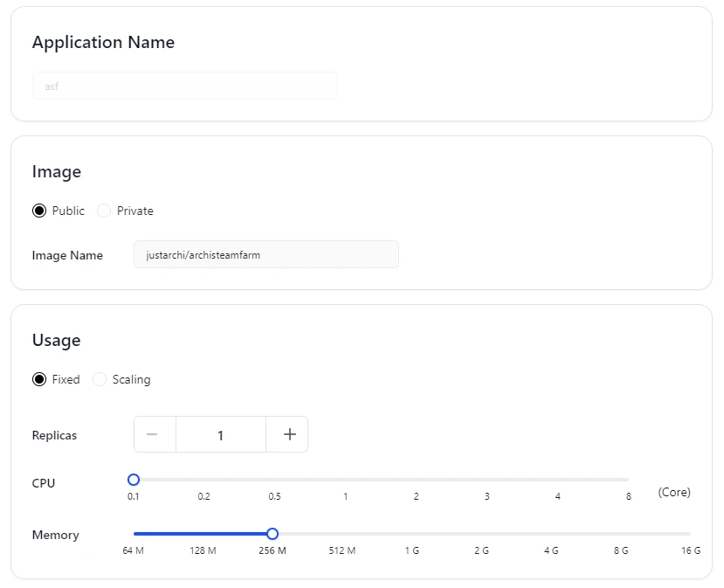Click the plus icon to increase replicas
The height and width of the screenshot is (588, 724).
[x=290, y=434]
